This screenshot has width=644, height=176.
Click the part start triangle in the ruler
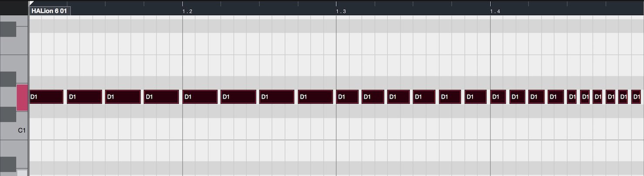pyautogui.click(x=31, y=3)
